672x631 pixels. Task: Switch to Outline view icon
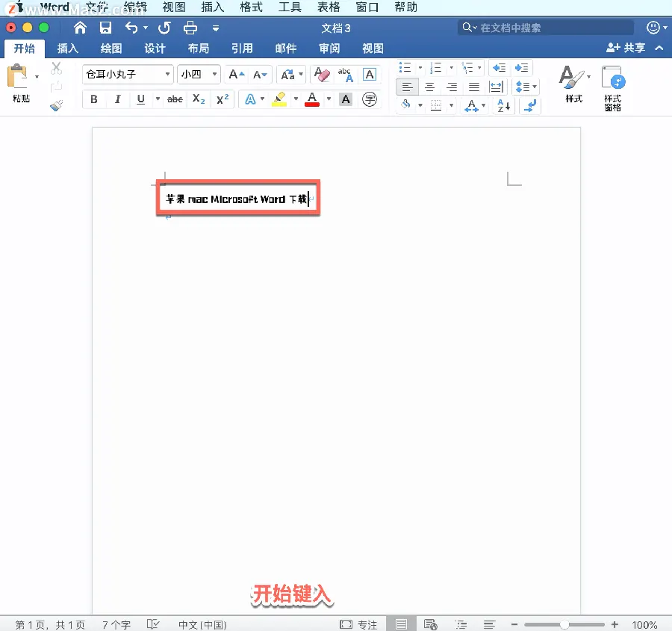click(x=461, y=624)
